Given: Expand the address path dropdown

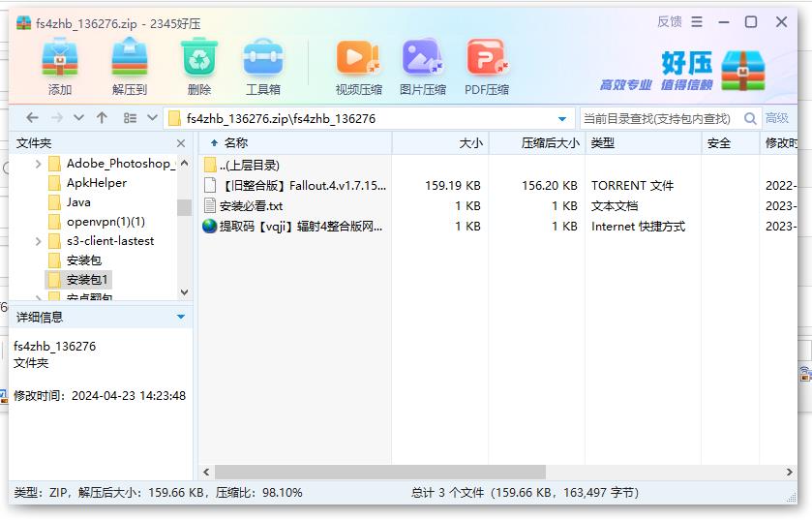Looking at the screenshot, I should tap(562, 118).
